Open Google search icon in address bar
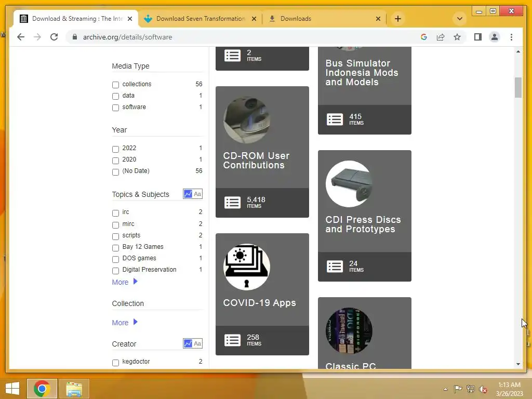The height and width of the screenshot is (399, 532). (424, 37)
